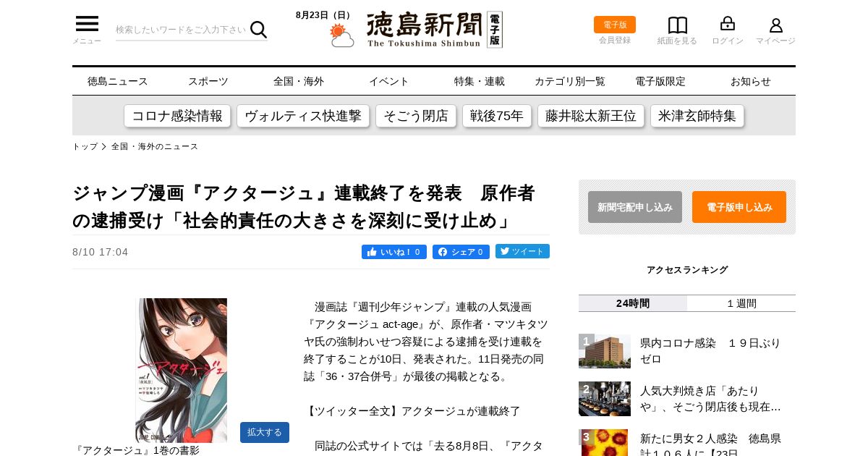The image size is (868, 456).
Task: Select the 戦後75年 topic button
Action: point(497,116)
